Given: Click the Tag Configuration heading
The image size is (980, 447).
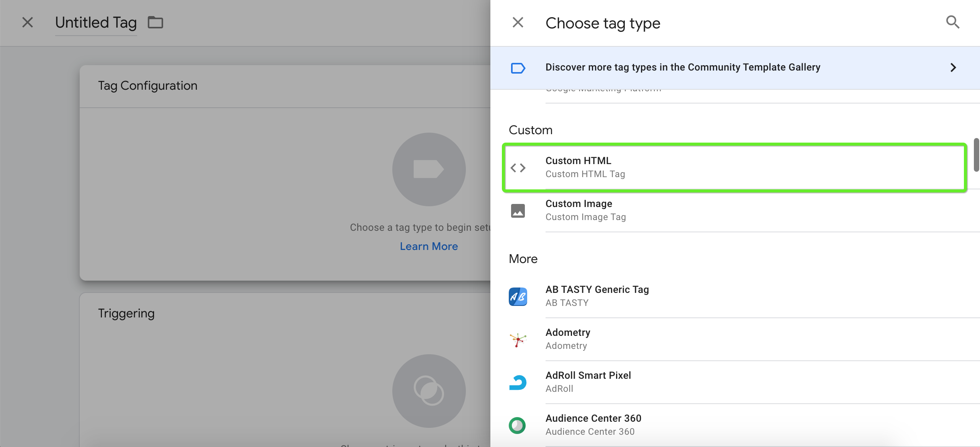Looking at the screenshot, I should (x=147, y=86).
